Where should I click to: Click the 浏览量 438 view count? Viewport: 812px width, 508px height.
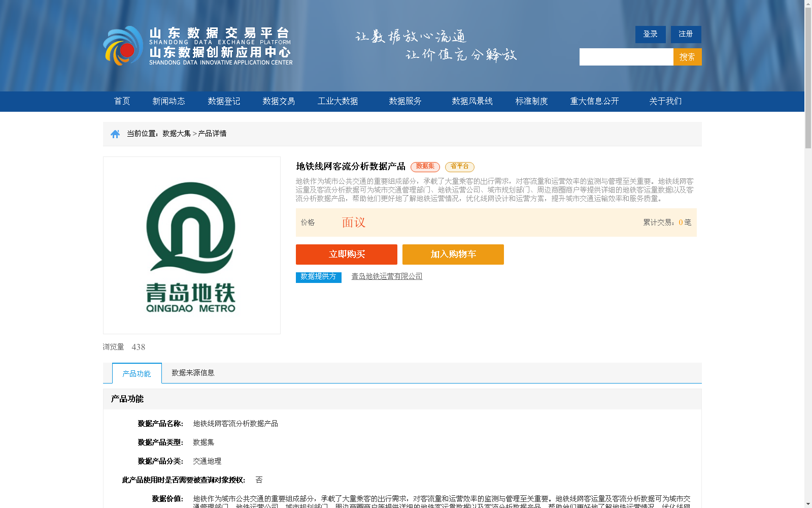(x=124, y=347)
